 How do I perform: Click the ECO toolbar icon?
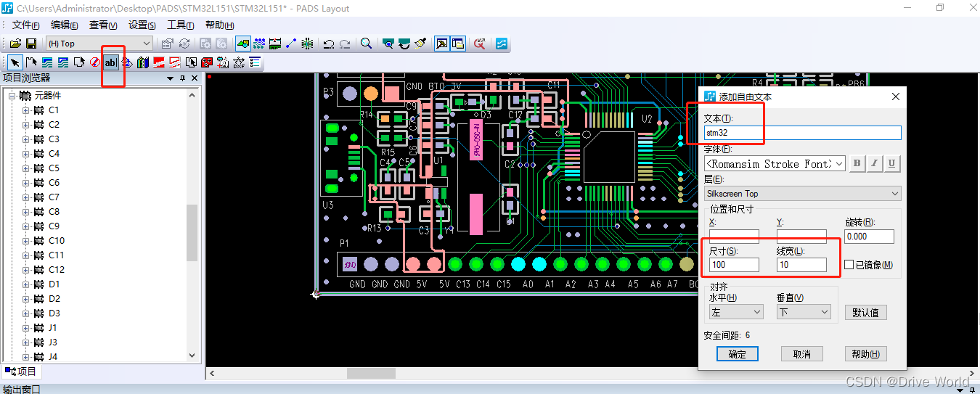click(x=291, y=44)
